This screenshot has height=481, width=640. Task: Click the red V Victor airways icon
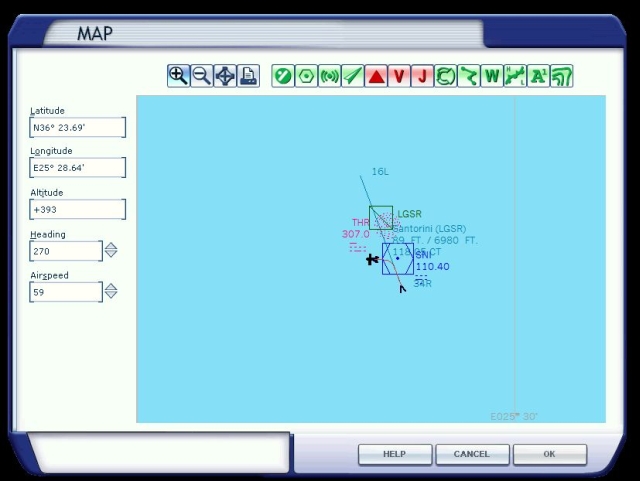(399, 75)
